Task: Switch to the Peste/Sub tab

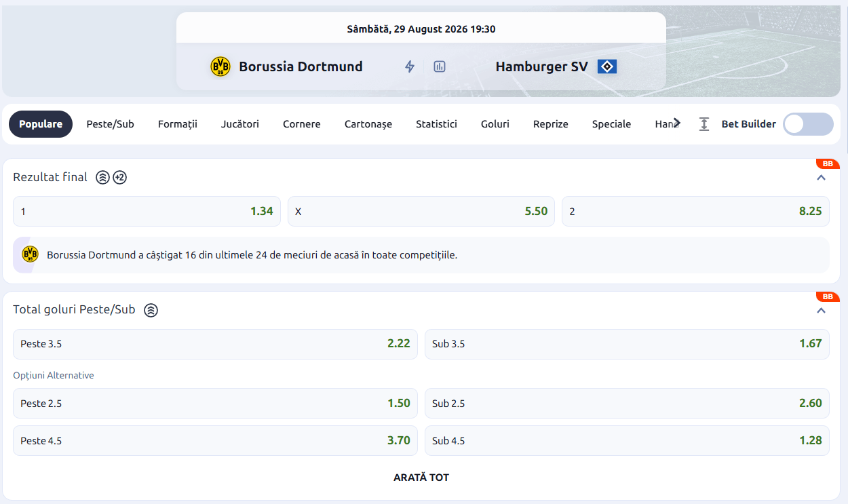Action: (110, 124)
